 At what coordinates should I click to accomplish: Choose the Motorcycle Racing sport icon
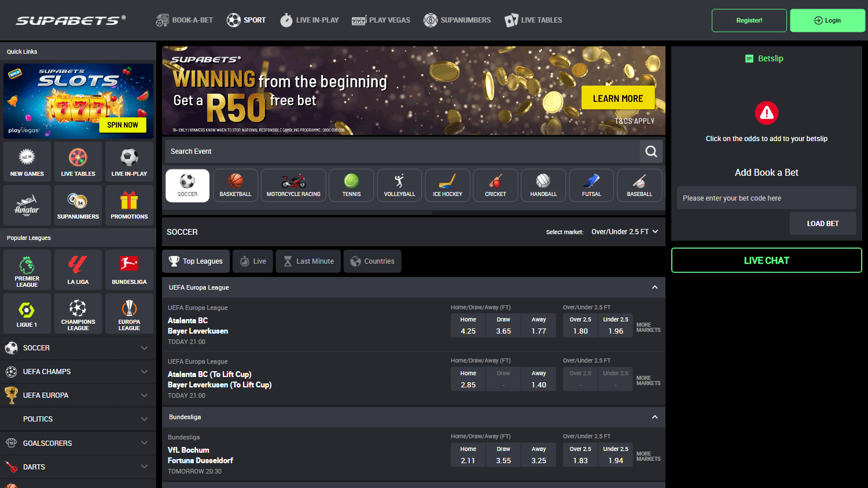tap(293, 186)
